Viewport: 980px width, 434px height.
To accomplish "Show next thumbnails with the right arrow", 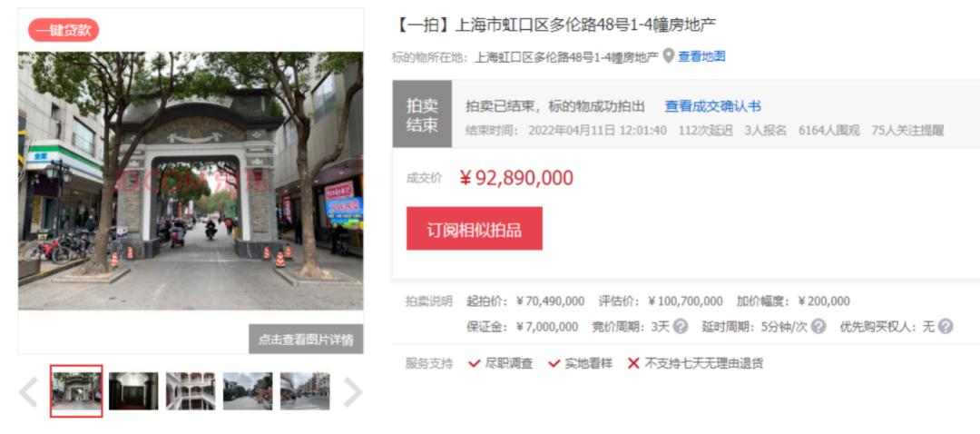I will [x=352, y=392].
